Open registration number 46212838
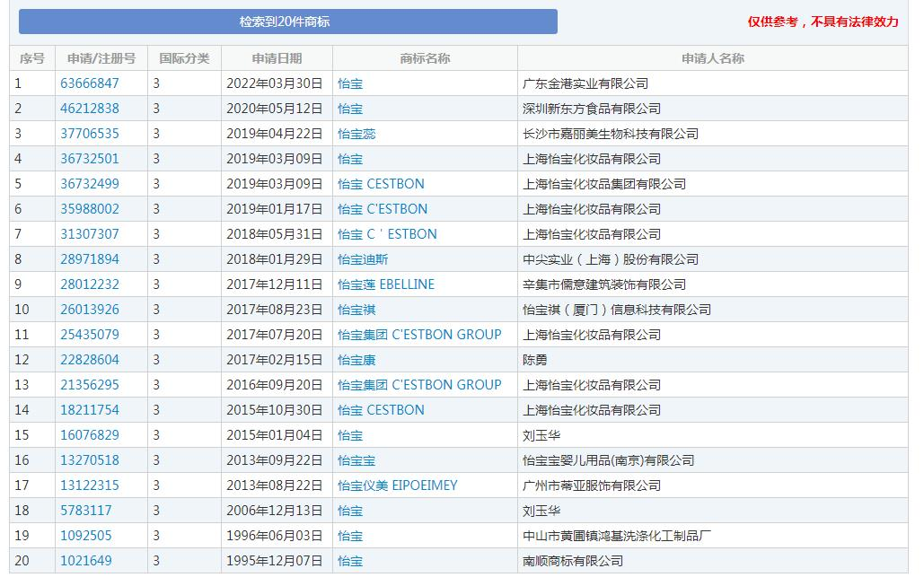 coord(90,109)
